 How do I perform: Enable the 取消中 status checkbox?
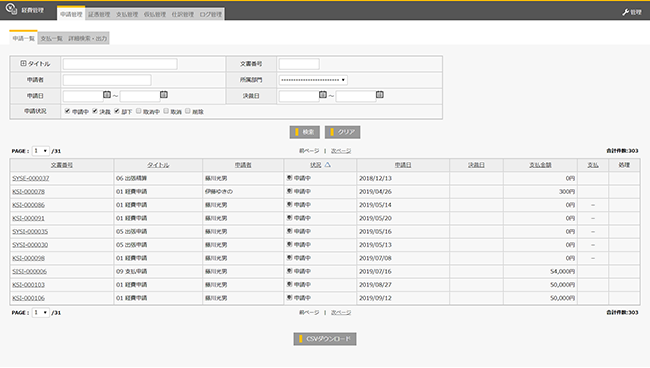click(139, 111)
